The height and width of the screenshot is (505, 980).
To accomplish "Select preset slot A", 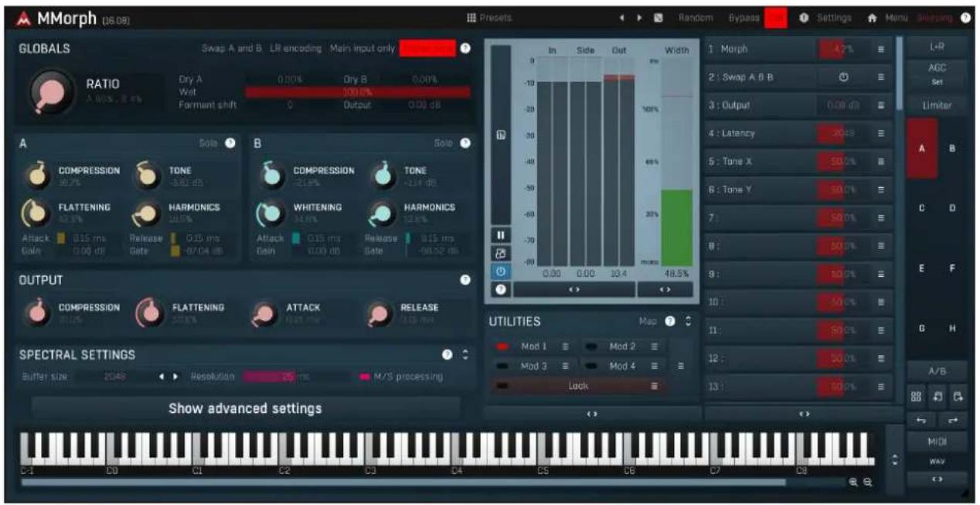I will [x=921, y=148].
